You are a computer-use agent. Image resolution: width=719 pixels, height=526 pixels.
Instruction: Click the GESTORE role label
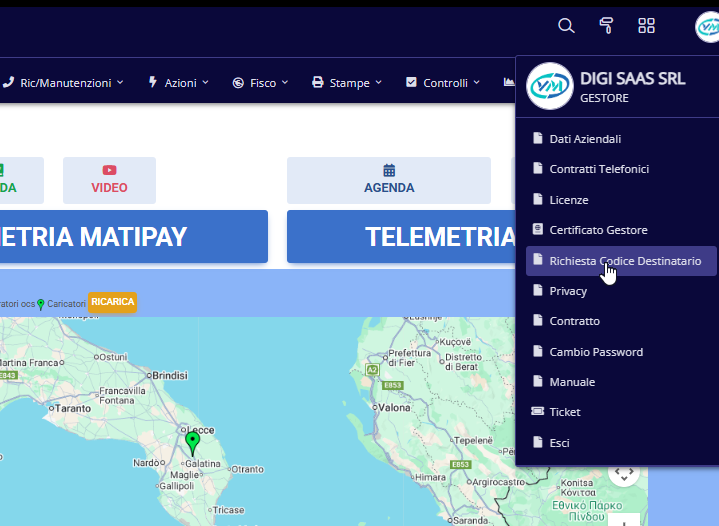604,98
